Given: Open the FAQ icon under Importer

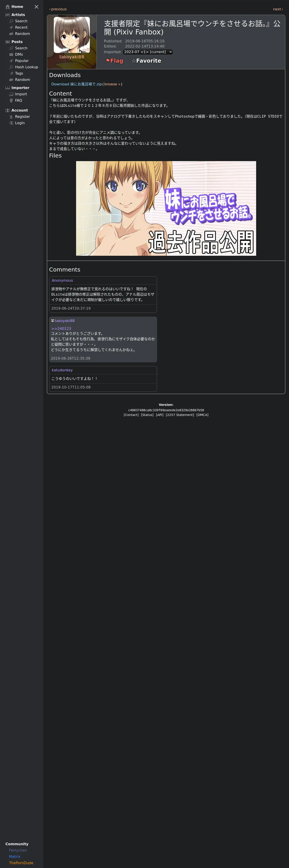Looking at the screenshot, I should click(11, 101).
